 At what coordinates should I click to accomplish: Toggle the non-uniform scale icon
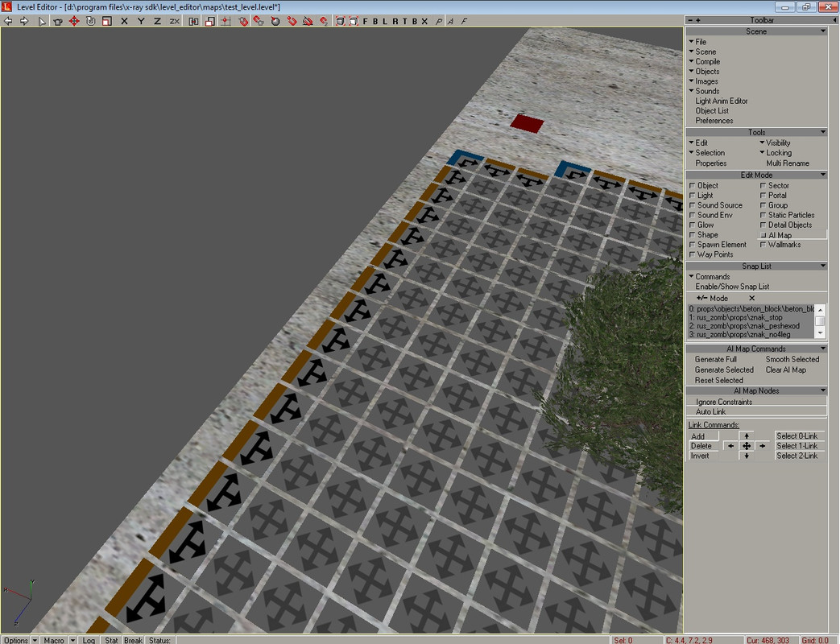(193, 21)
